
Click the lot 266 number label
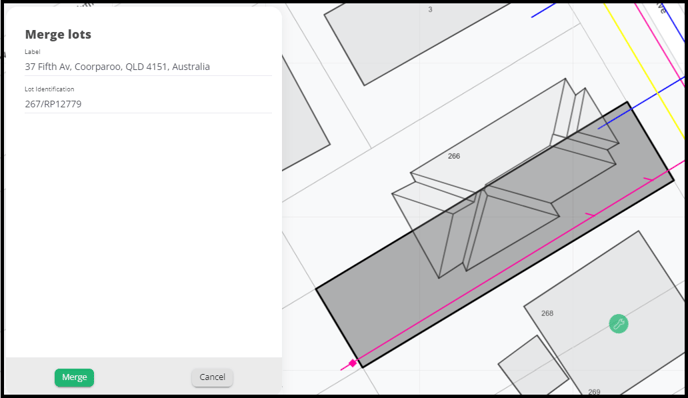pyautogui.click(x=454, y=156)
